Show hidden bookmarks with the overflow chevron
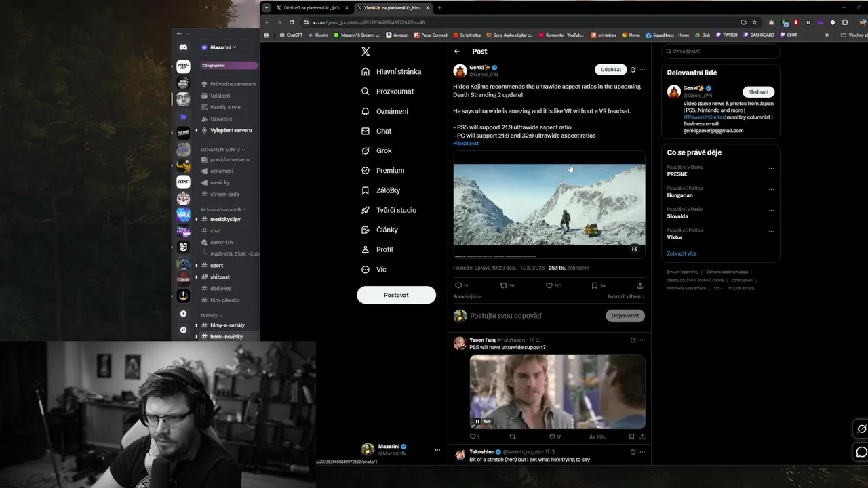The height and width of the screenshot is (488, 868). [x=827, y=35]
